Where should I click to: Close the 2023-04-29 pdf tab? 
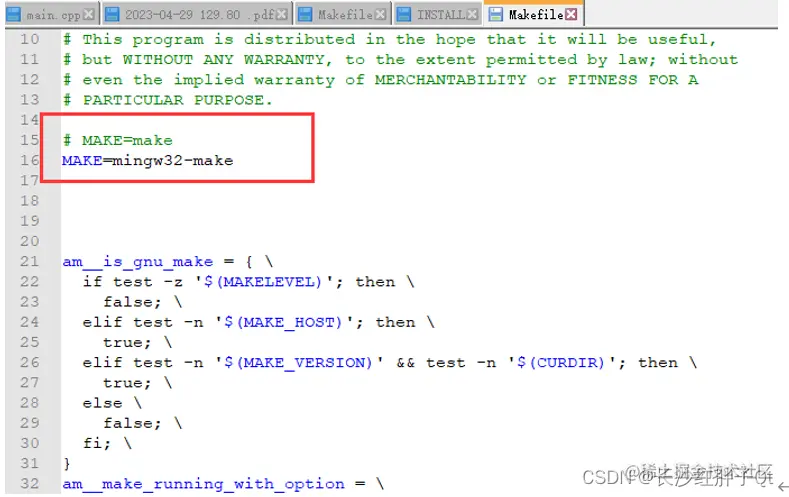point(282,15)
